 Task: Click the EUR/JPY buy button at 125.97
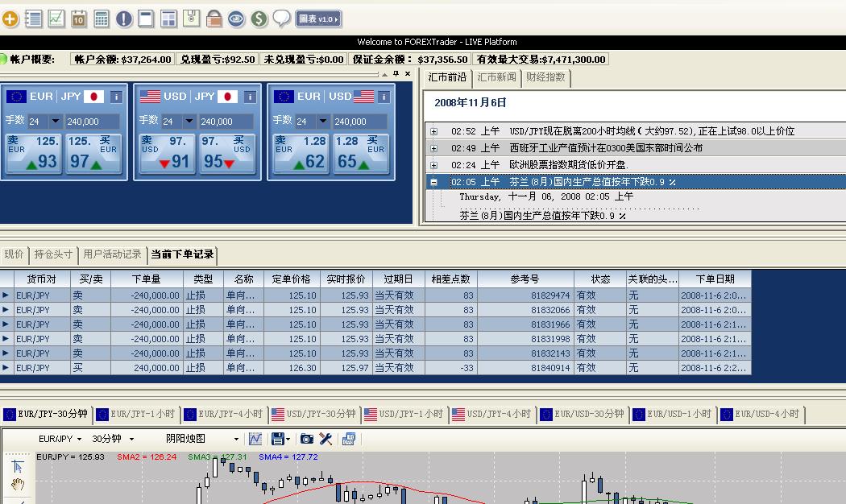[94, 154]
